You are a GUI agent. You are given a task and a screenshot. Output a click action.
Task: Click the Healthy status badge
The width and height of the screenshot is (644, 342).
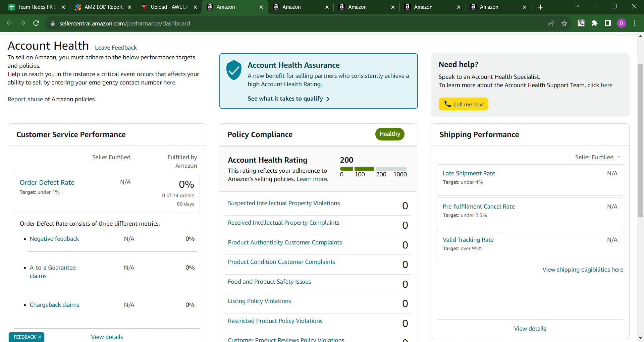tap(390, 134)
